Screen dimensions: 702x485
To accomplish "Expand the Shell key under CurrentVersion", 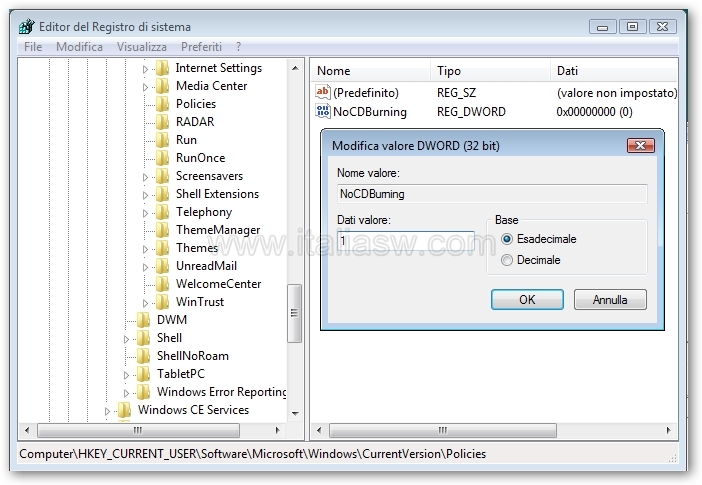I will (126, 339).
